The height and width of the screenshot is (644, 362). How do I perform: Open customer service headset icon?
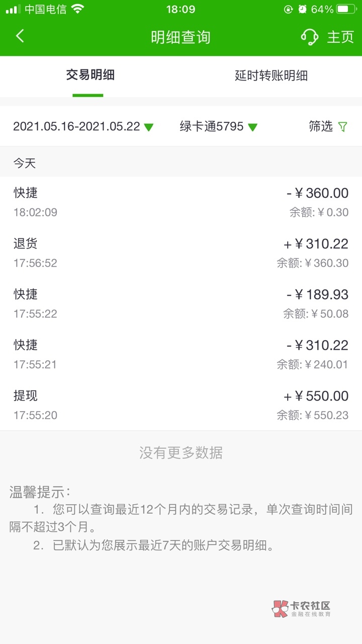309,37
